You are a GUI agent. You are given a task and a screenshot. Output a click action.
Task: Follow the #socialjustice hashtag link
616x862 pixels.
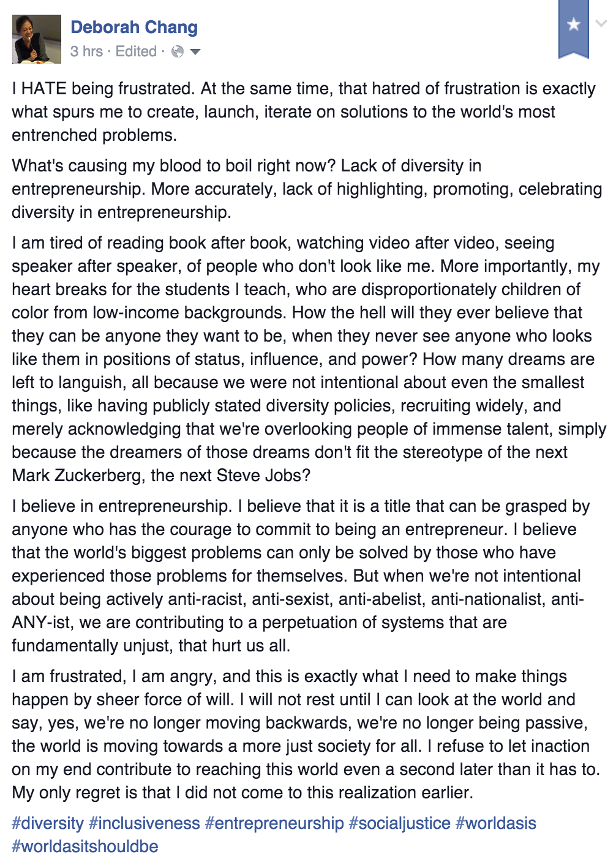[x=399, y=823]
